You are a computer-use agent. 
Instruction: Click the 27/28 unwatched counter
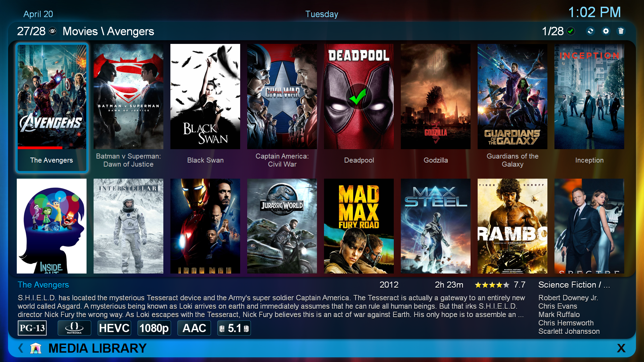[31, 31]
